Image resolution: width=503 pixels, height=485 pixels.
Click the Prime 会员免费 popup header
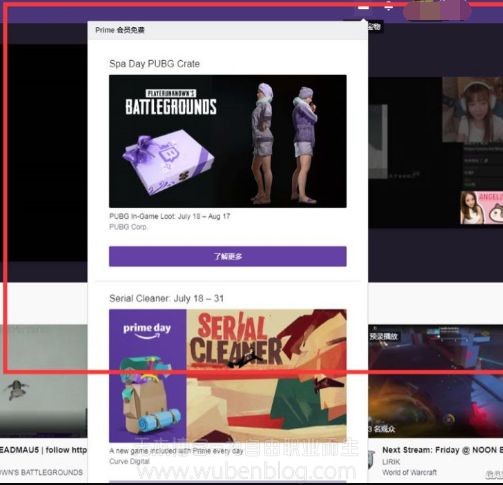tap(228, 30)
